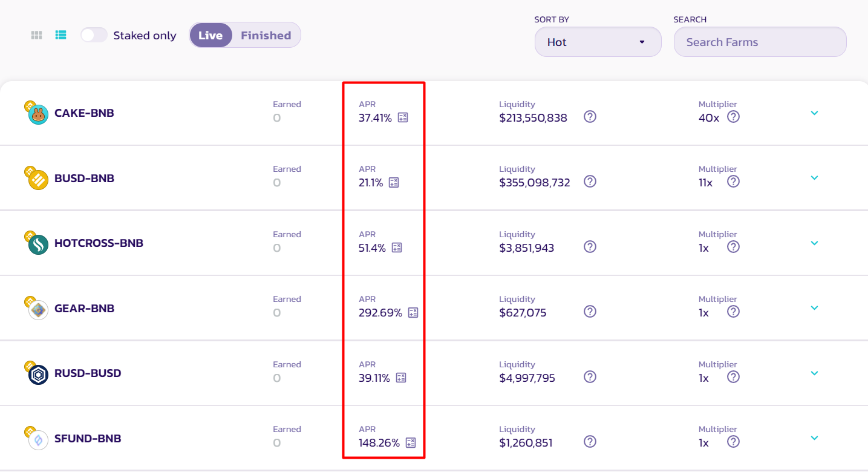Open the Sort By Hot dropdown
Viewport: 868px width, 472px height.
[x=598, y=42]
